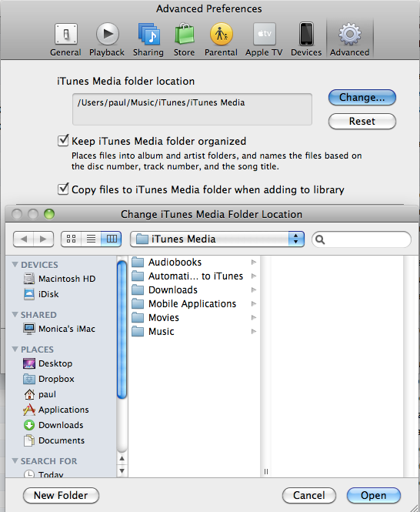The image size is (420, 512).
Task: Click the Change... button for media folder
Action: 362,97
